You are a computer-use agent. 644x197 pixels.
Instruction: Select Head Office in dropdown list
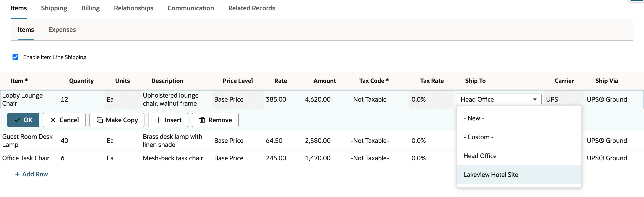pos(519,156)
